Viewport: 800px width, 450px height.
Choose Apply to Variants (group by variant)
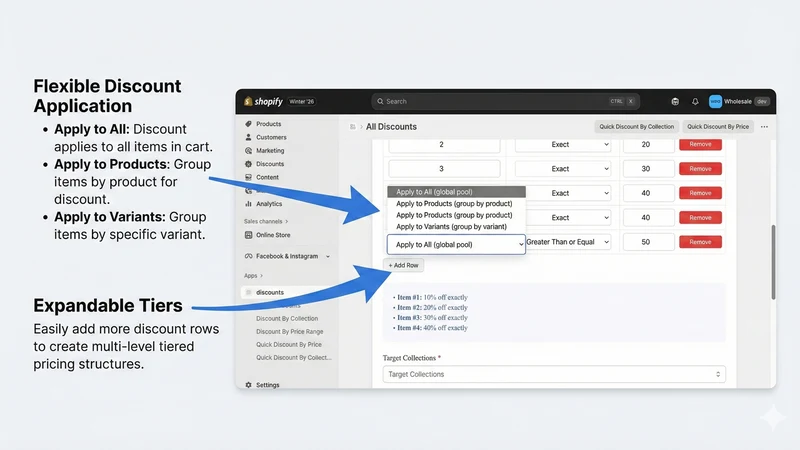point(451,227)
